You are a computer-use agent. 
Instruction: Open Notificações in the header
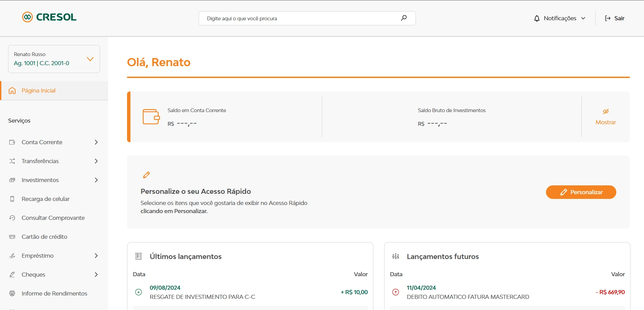(560, 18)
